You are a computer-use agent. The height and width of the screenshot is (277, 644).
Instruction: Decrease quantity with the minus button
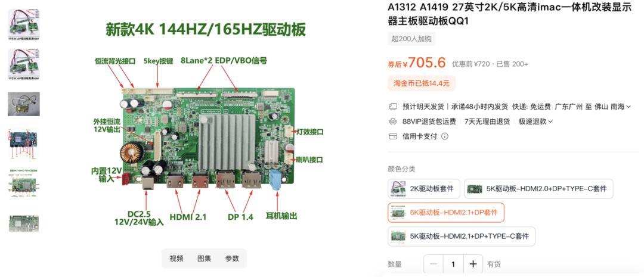coord(434,264)
